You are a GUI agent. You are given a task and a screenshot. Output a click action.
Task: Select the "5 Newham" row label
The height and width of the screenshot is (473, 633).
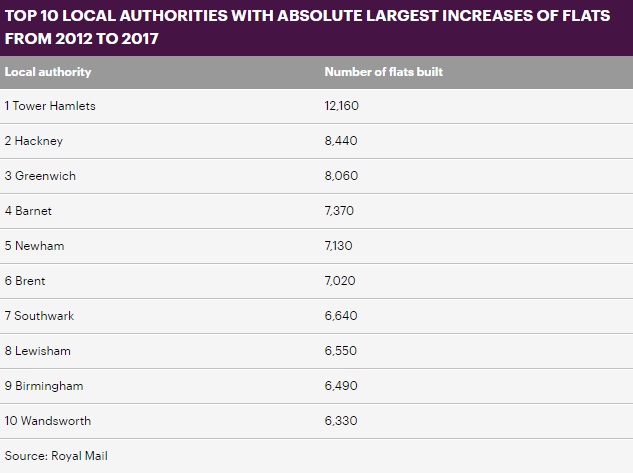[35, 246]
